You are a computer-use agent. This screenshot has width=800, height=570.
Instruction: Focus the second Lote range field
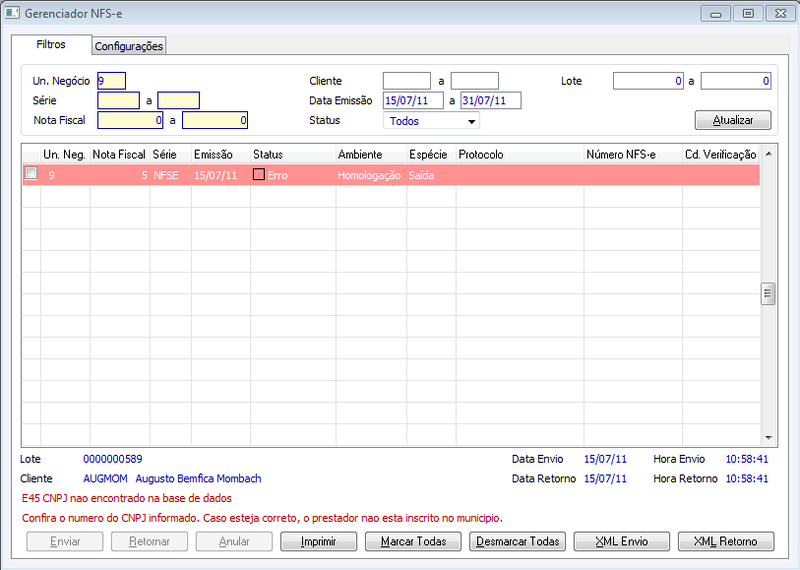pyautogui.click(x=736, y=81)
